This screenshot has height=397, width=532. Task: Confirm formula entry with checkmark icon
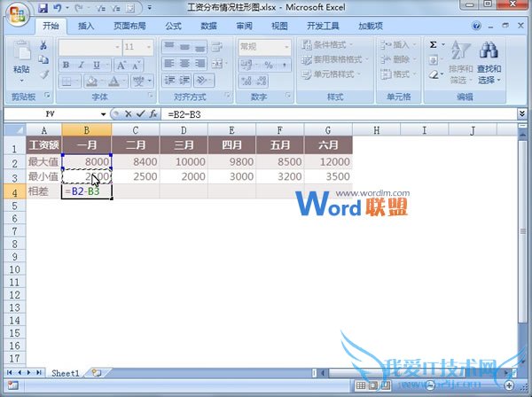click(140, 114)
